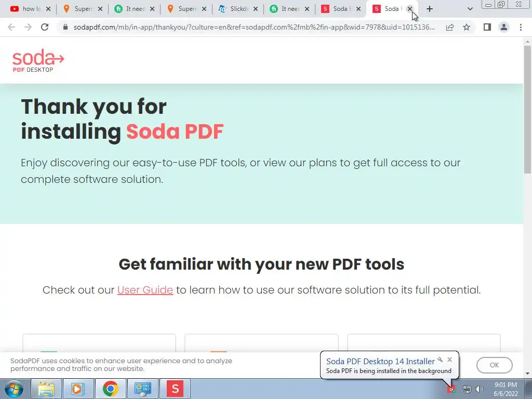Expand the tab search dropdown
The image size is (532, 399).
pyautogui.click(x=470, y=9)
